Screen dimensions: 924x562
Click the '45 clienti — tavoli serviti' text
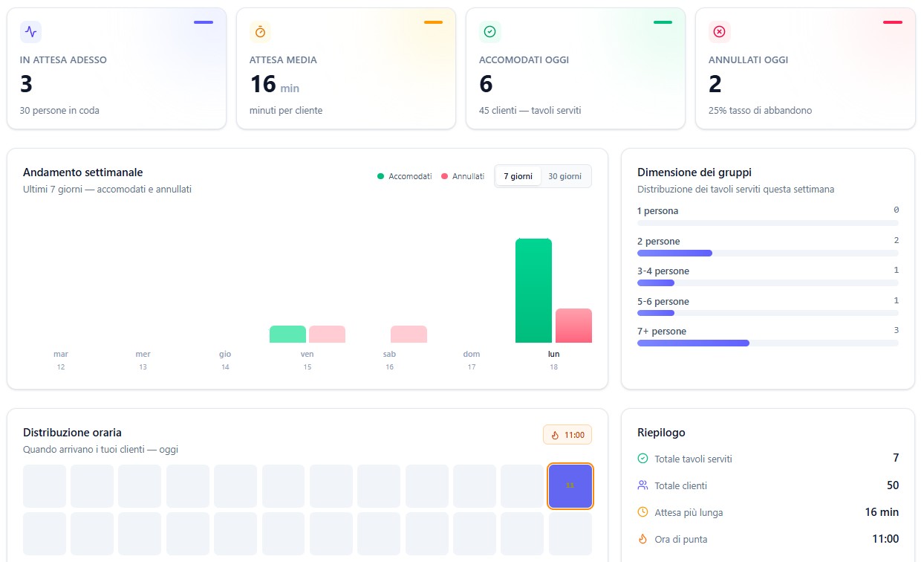pyautogui.click(x=530, y=111)
